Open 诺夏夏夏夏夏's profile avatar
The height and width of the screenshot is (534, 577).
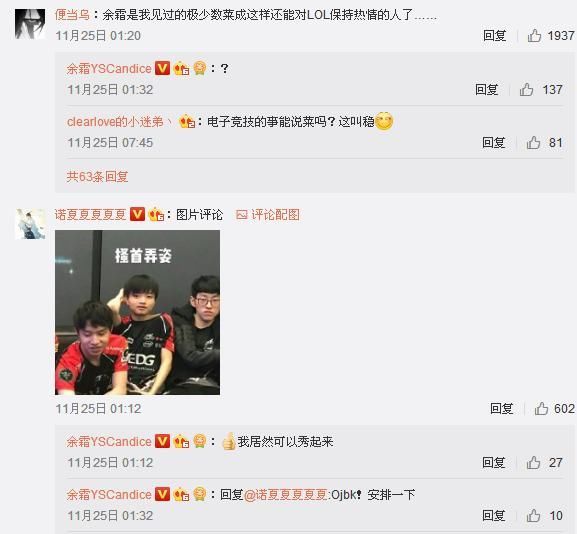[x=30, y=224]
